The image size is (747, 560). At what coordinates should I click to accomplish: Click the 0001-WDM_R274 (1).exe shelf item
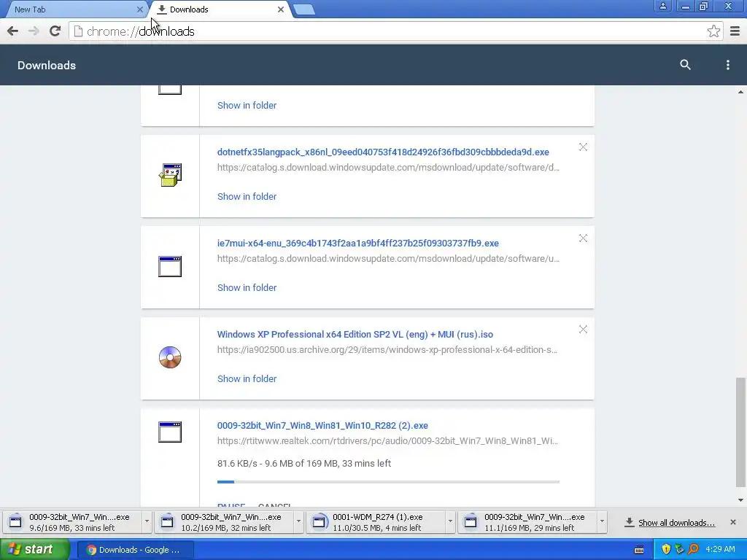point(376,522)
